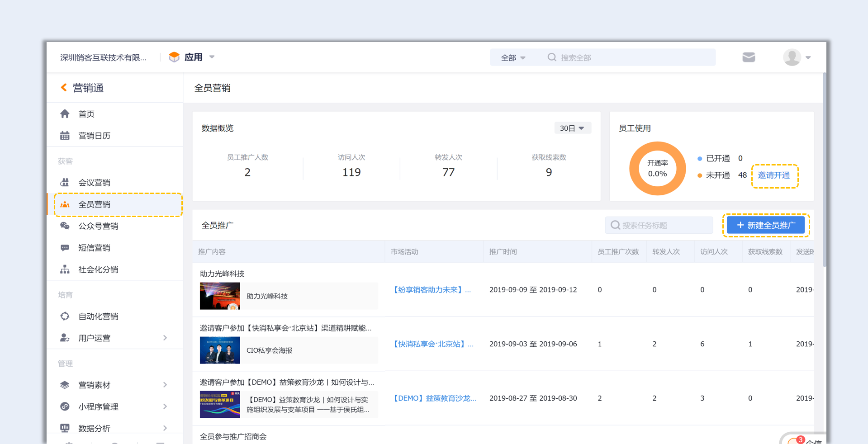Expand the 营销素材 submenu chevron
868x444 pixels.
click(x=165, y=385)
